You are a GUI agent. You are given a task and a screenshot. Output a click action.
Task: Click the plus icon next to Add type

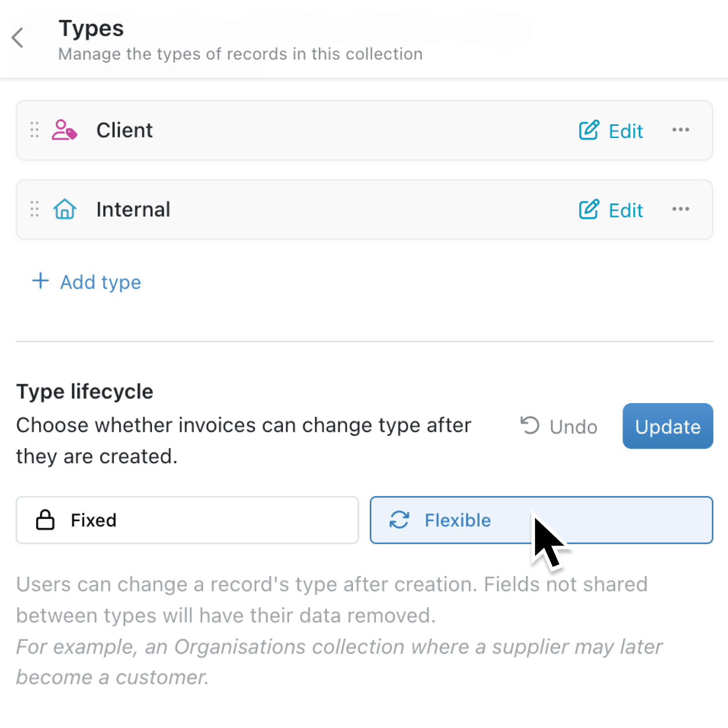point(40,281)
